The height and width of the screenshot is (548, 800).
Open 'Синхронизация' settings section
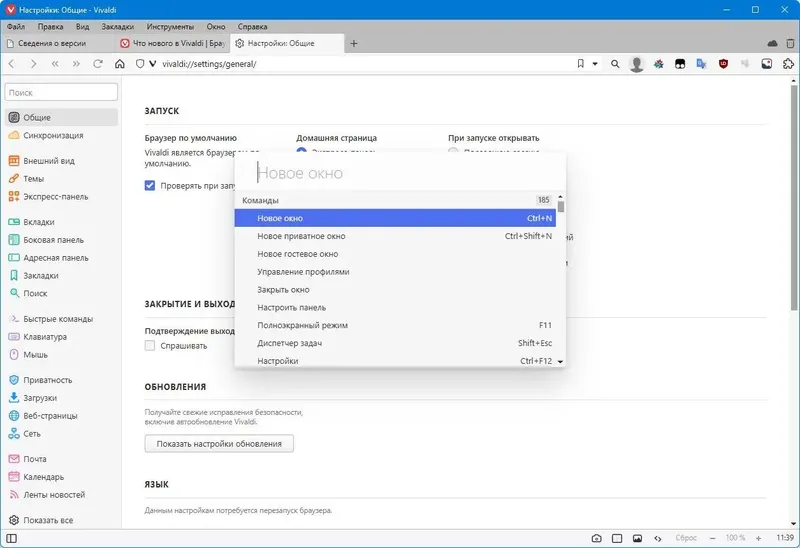point(61,135)
